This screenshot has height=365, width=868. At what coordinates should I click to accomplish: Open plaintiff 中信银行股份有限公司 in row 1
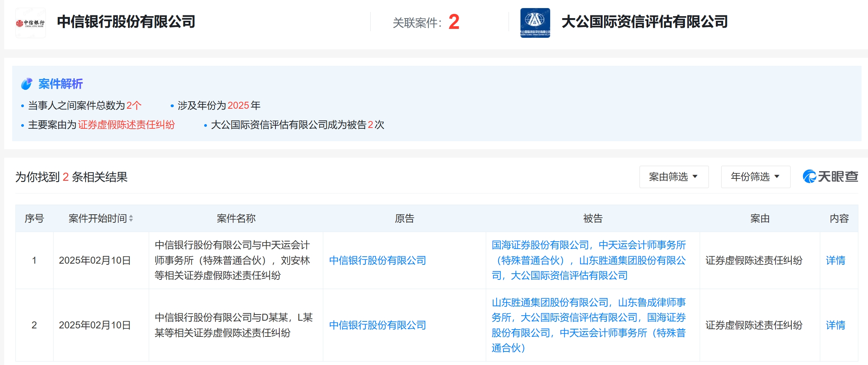click(x=378, y=261)
